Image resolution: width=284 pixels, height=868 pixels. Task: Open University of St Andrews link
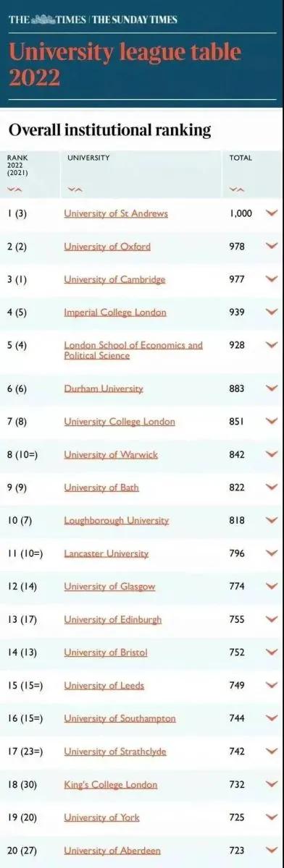click(x=116, y=213)
